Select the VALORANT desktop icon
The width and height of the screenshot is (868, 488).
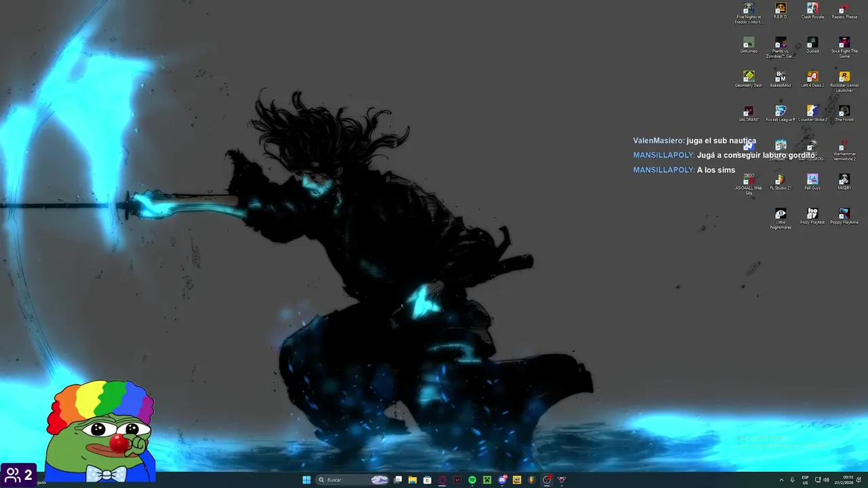pyautogui.click(x=749, y=113)
